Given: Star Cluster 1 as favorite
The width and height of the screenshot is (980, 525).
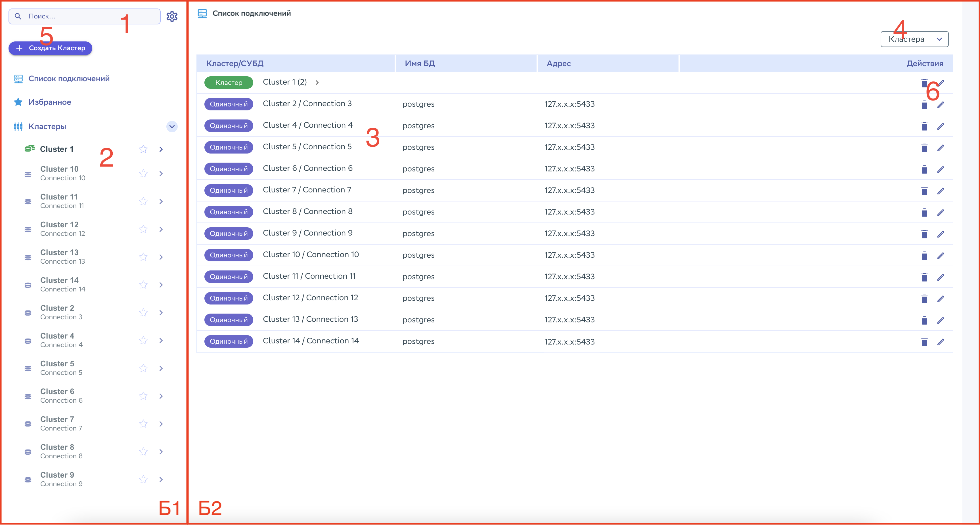Looking at the screenshot, I should [x=143, y=149].
